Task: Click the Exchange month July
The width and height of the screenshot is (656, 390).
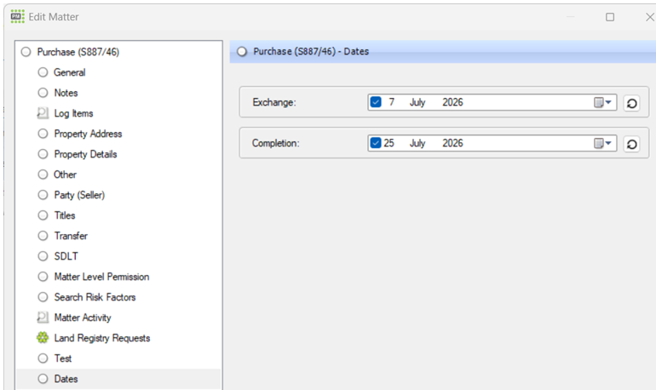Action: [417, 102]
